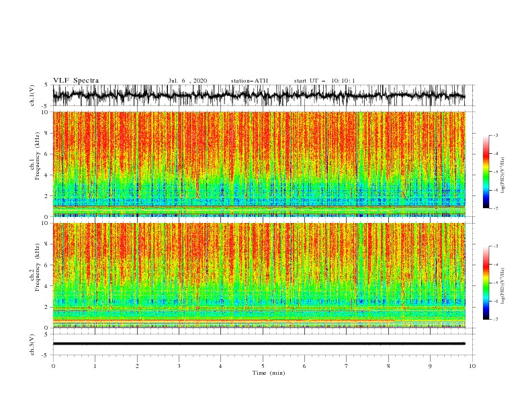This screenshot has width=532, height=411.
Task: Click the ch.2 "Frequency (kHz)" axis label
Action: click(x=38, y=267)
